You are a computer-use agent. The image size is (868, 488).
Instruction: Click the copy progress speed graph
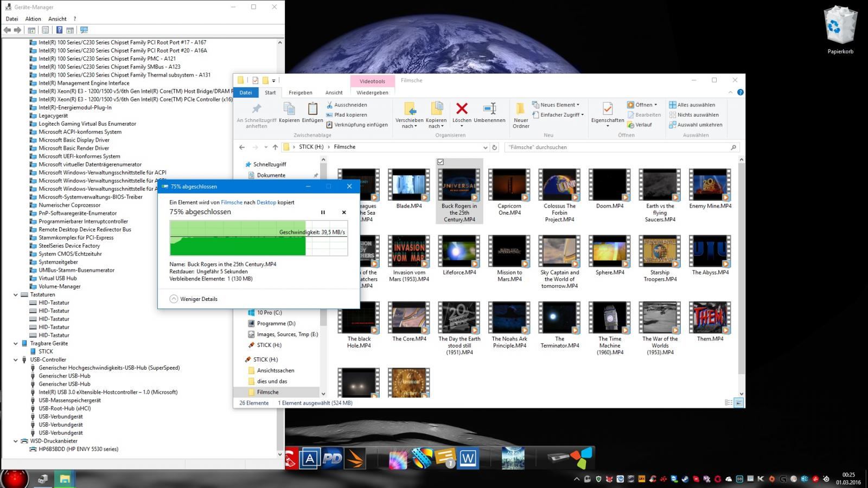(x=259, y=238)
